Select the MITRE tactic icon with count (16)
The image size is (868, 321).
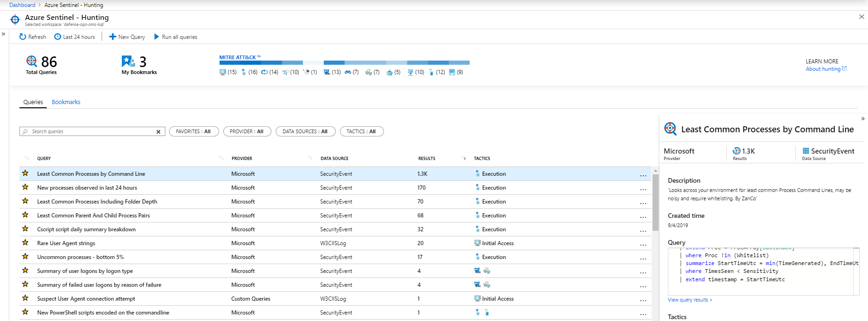click(x=244, y=72)
